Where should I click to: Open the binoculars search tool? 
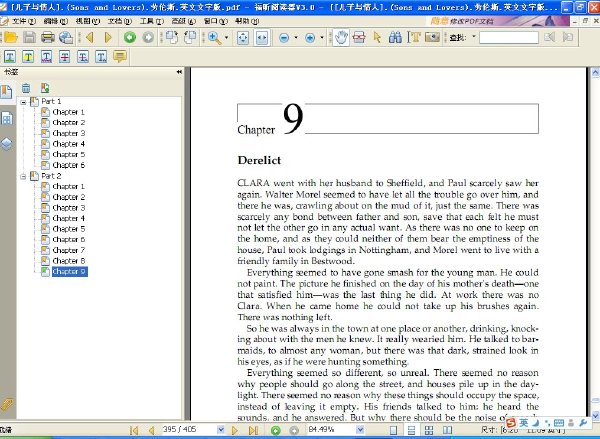pyautogui.click(x=395, y=38)
